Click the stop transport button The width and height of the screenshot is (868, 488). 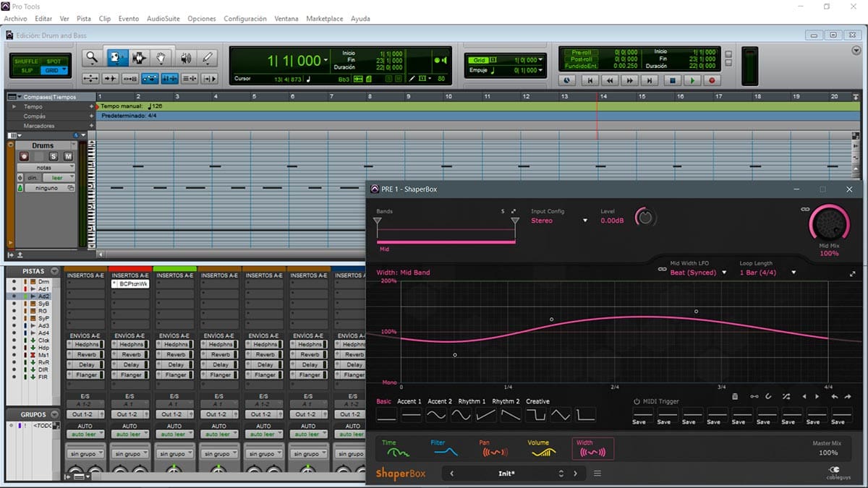tap(672, 81)
